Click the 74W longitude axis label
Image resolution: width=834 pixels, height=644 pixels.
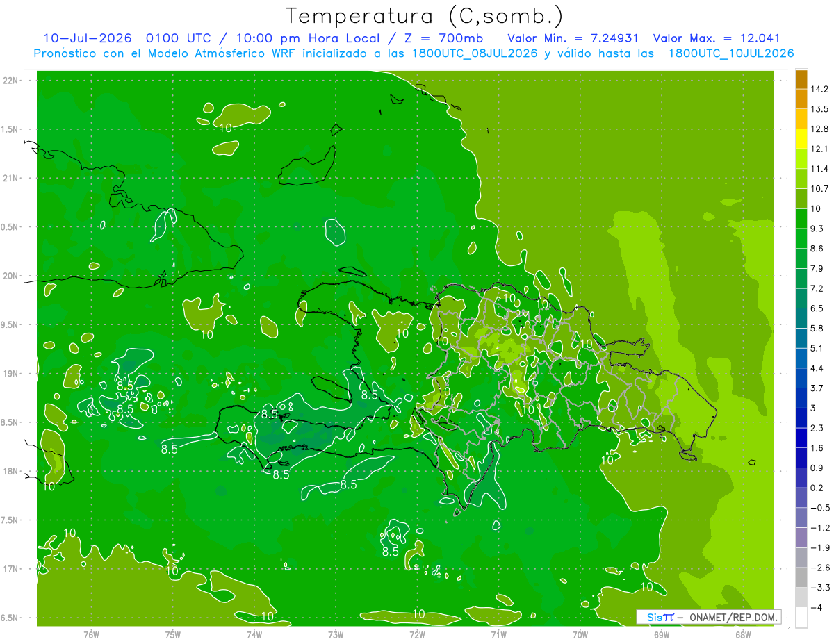coord(254,635)
